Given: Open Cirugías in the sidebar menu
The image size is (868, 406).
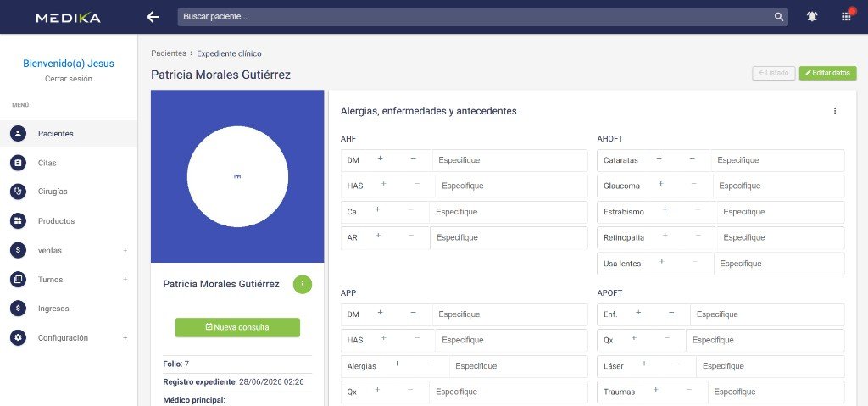Looking at the screenshot, I should [69, 191].
